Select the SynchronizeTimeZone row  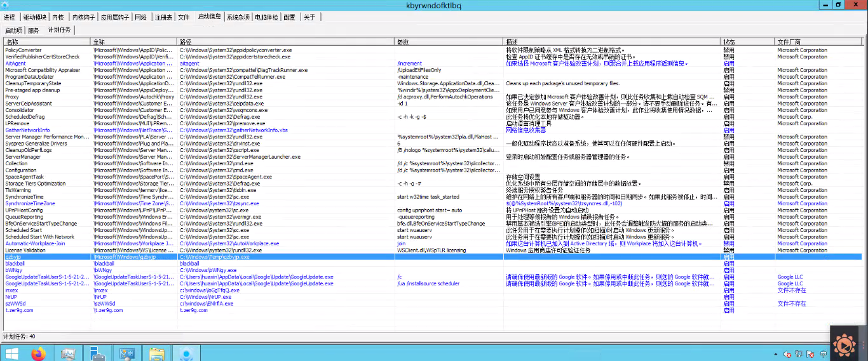pyautogui.click(x=432, y=203)
